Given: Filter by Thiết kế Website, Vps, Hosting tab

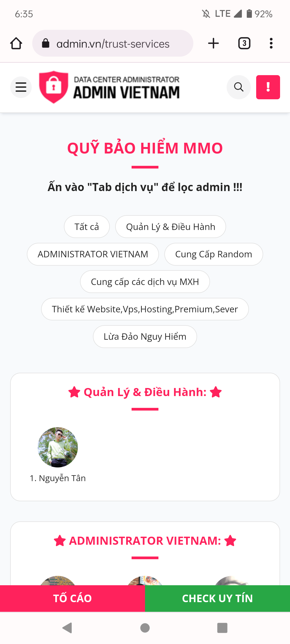Looking at the screenshot, I should tap(145, 309).
